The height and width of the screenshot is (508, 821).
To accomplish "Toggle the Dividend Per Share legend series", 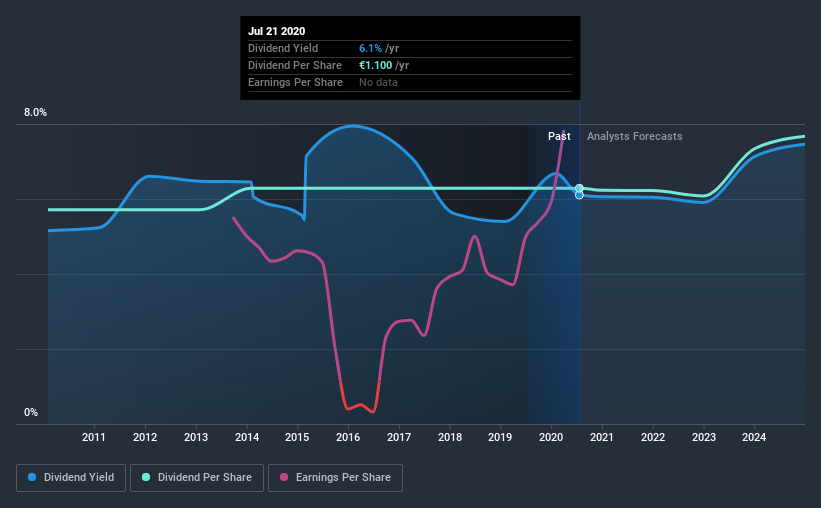I will tap(197, 478).
